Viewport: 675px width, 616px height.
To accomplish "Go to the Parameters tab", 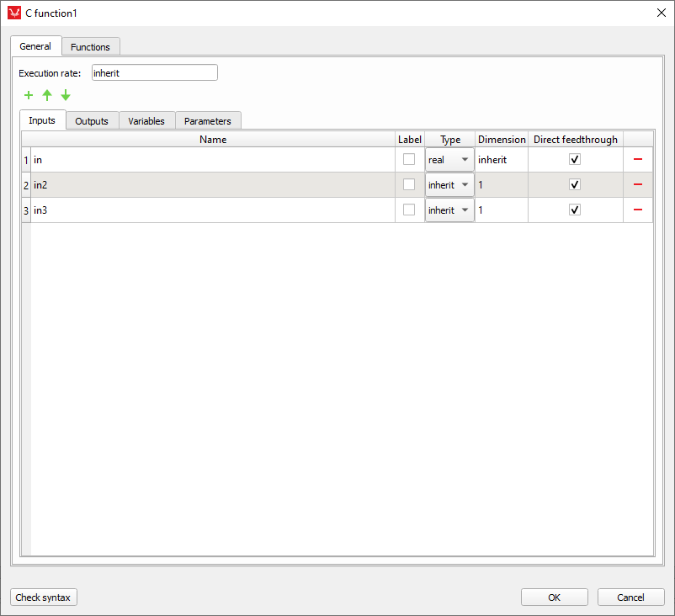I will [207, 121].
